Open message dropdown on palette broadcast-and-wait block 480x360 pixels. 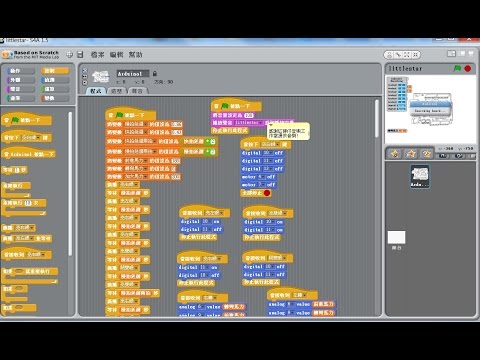tap(25, 238)
